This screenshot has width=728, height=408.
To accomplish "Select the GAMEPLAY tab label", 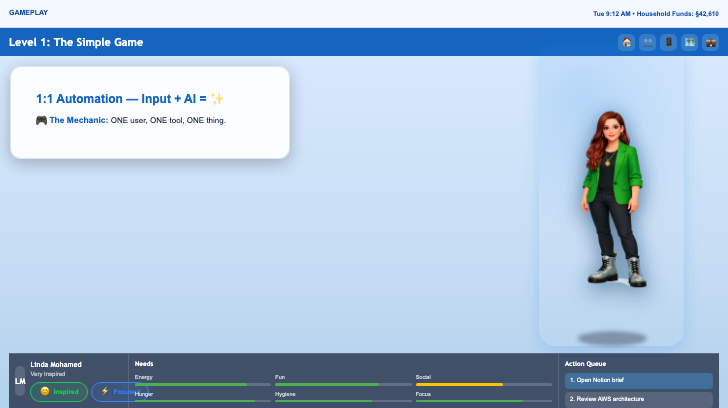I will pyautogui.click(x=28, y=13).
